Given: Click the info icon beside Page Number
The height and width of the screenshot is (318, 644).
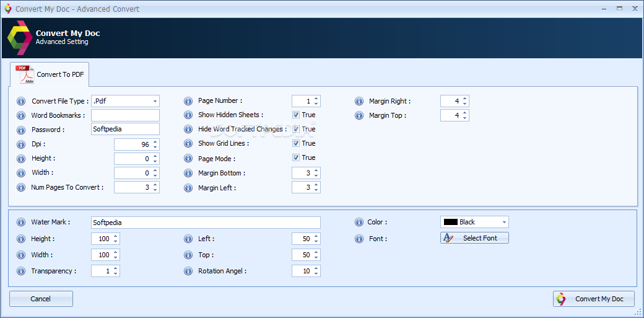Looking at the screenshot, I should [x=188, y=101].
